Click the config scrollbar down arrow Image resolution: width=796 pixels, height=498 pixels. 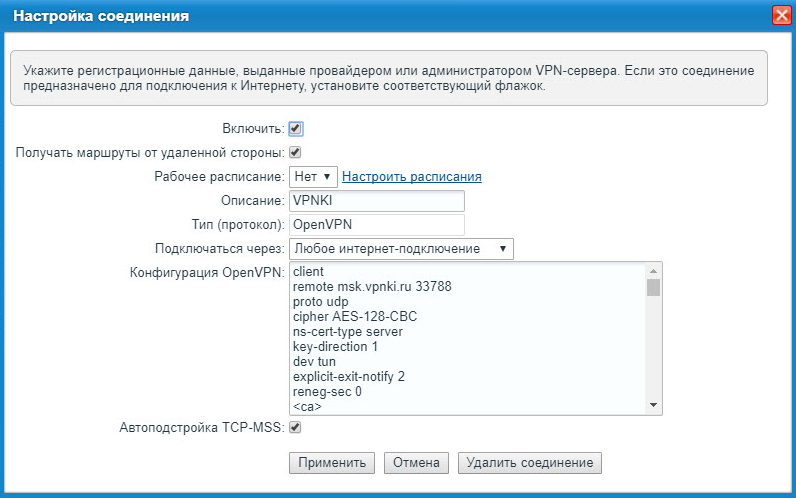pyautogui.click(x=654, y=405)
